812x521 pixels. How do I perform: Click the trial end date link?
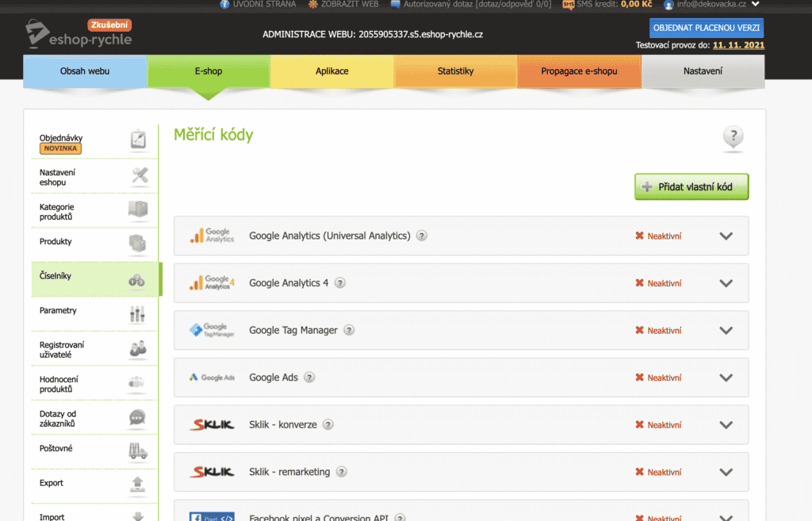(x=738, y=45)
